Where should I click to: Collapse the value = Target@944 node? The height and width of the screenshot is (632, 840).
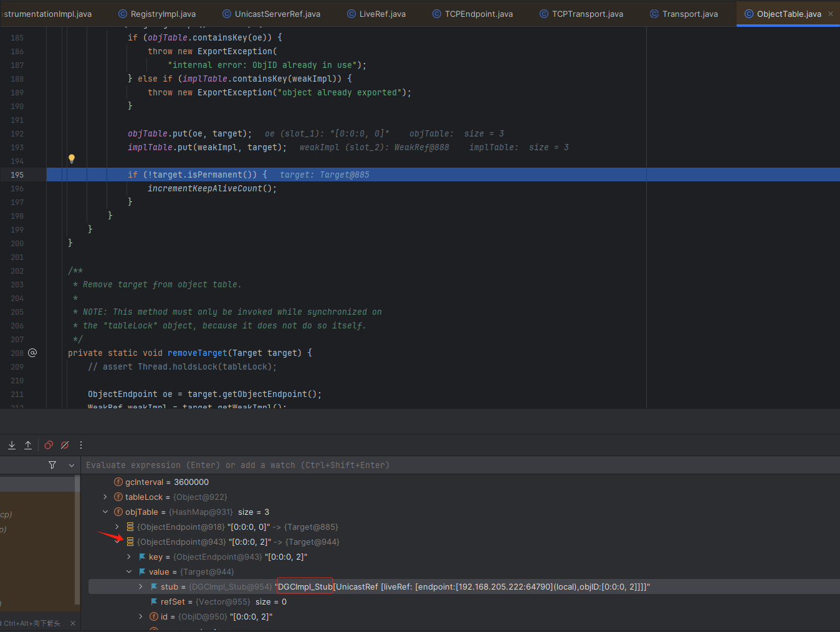pos(129,572)
